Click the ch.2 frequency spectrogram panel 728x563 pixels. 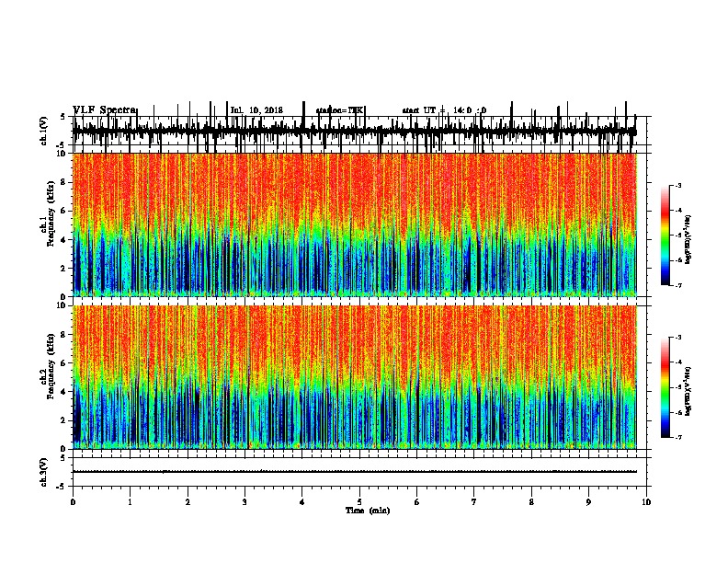(x=359, y=377)
